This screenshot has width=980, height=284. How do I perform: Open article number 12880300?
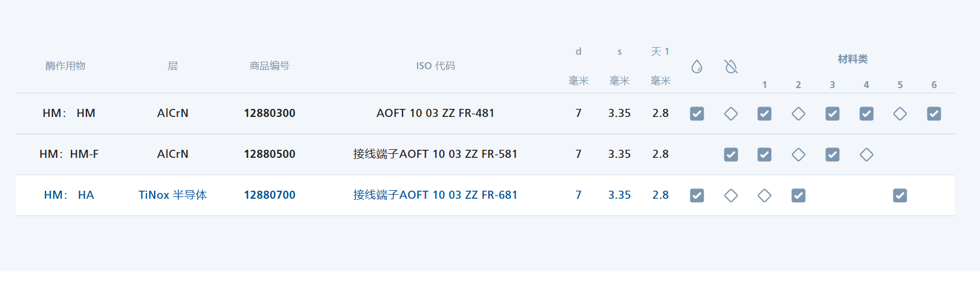click(x=269, y=113)
